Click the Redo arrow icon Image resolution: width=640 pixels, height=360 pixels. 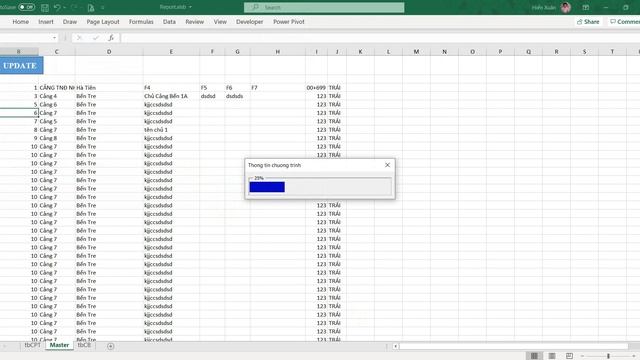point(74,7)
